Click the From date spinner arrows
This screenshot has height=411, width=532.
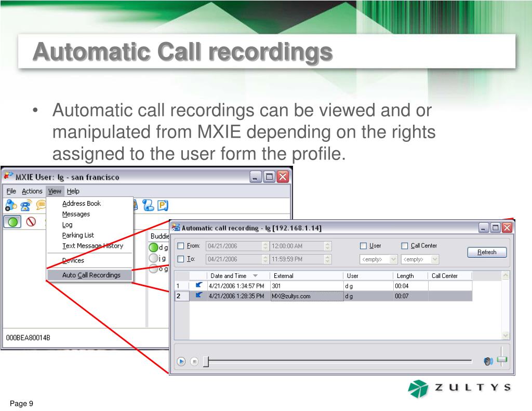pyautogui.click(x=265, y=246)
